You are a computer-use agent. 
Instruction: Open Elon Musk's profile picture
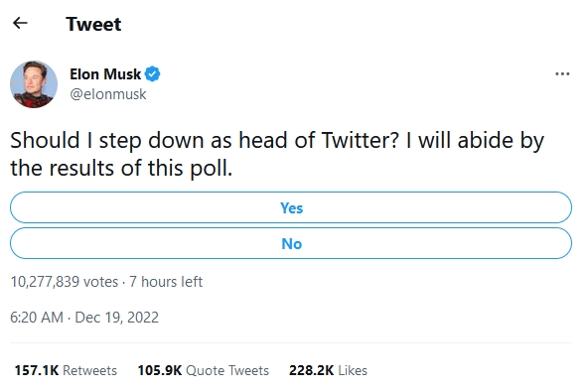(34, 84)
